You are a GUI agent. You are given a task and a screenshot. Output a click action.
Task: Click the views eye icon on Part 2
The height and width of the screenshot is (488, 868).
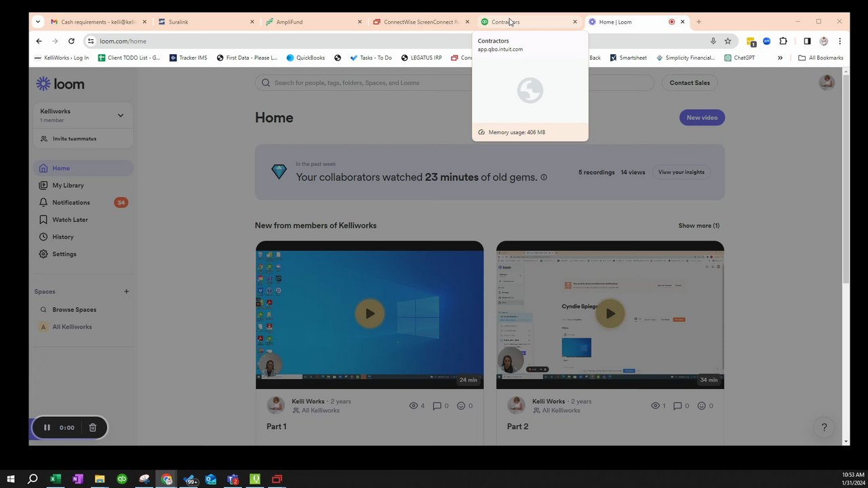coord(655,406)
